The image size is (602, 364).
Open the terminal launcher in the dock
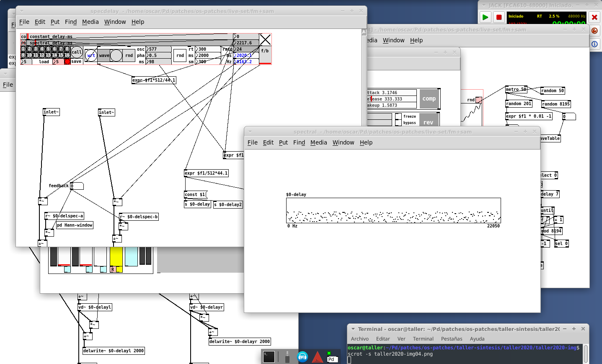269,356
